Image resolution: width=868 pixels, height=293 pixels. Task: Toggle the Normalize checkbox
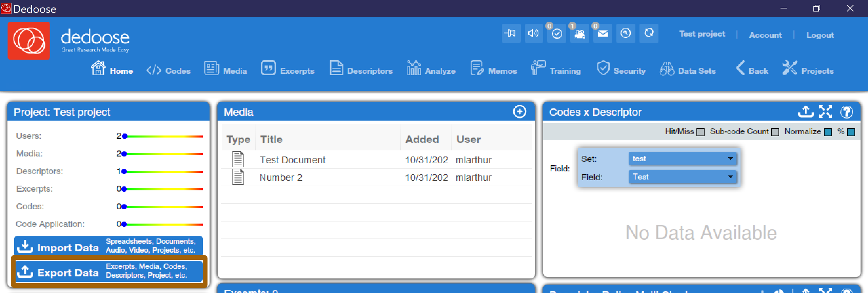click(828, 132)
